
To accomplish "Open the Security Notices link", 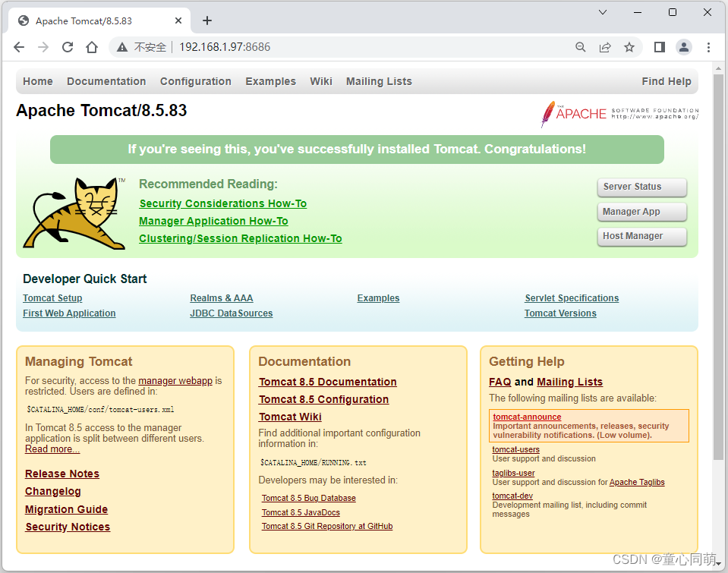I will (x=68, y=527).
